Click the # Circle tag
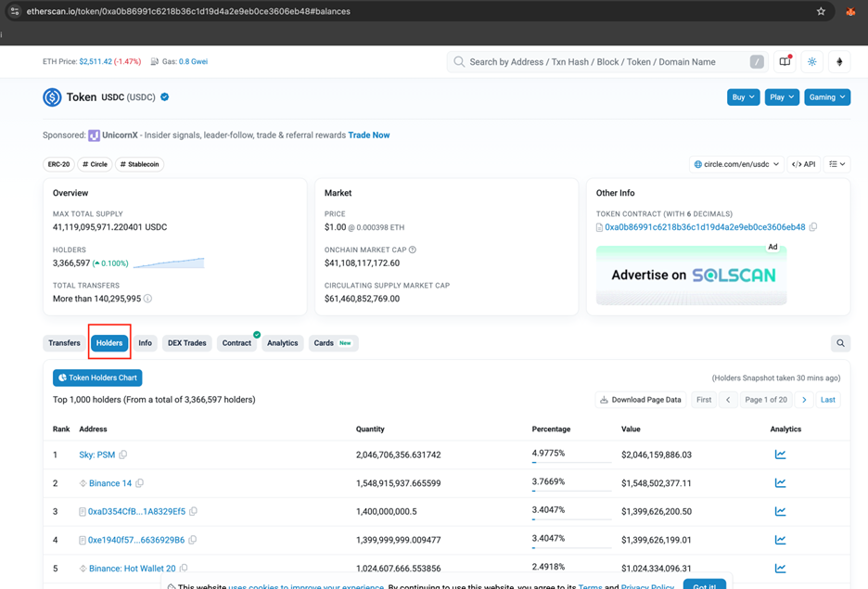 click(x=95, y=164)
